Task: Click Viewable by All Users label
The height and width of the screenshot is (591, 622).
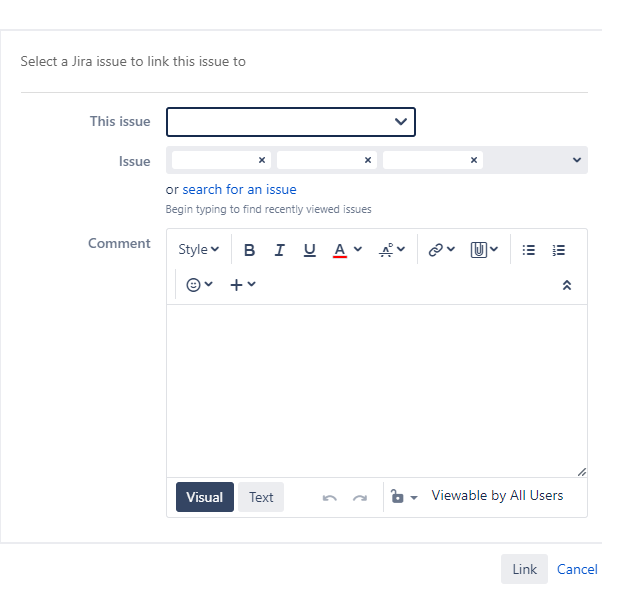Action: [497, 495]
